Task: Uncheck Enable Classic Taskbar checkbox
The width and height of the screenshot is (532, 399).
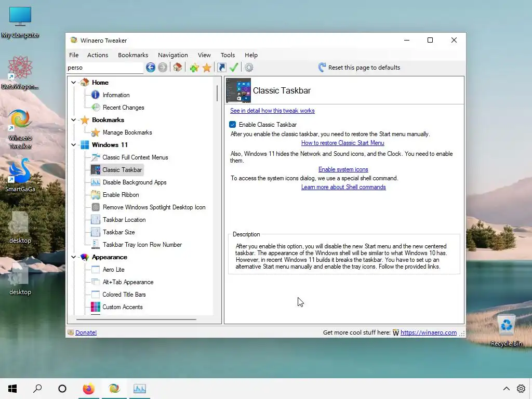Action: tap(233, 125)
